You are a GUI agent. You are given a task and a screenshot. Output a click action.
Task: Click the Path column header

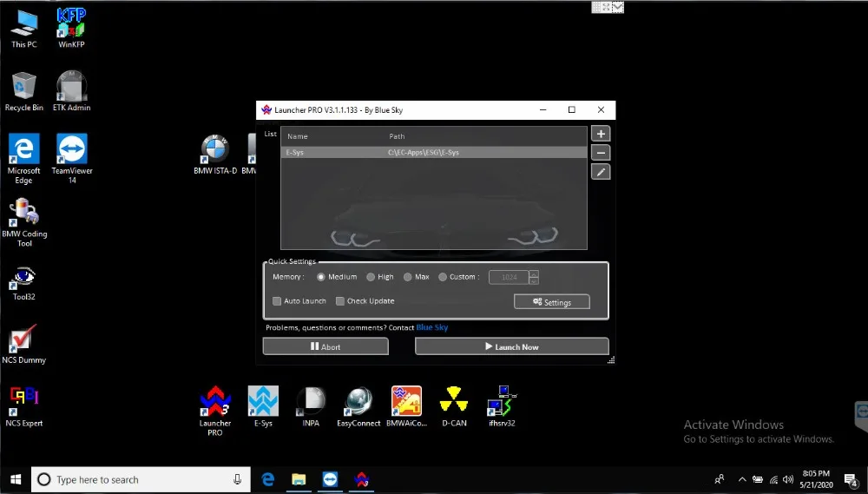tap(397, 136)
